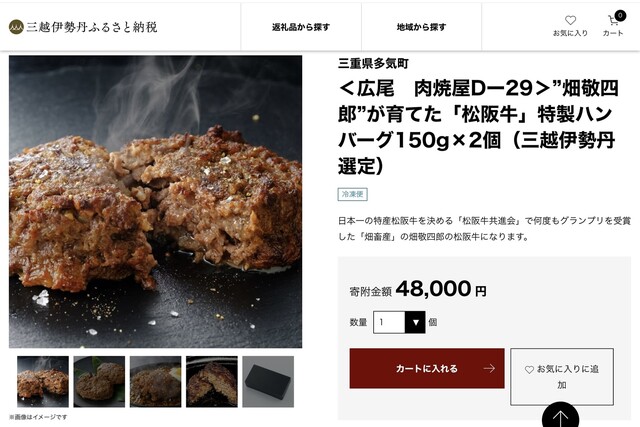Open favorites via the heart icon in the header
This screenshot has height=427, width=640.
570,20
